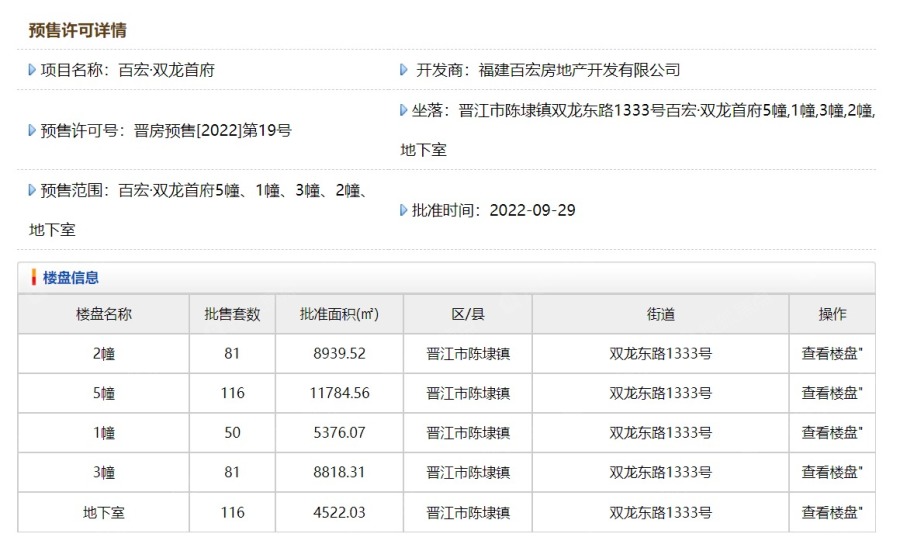Click the 5幢 cell in 楼盘名称 column
The height and width of the screenshot is (558, 900).
(x=104, y=393)
